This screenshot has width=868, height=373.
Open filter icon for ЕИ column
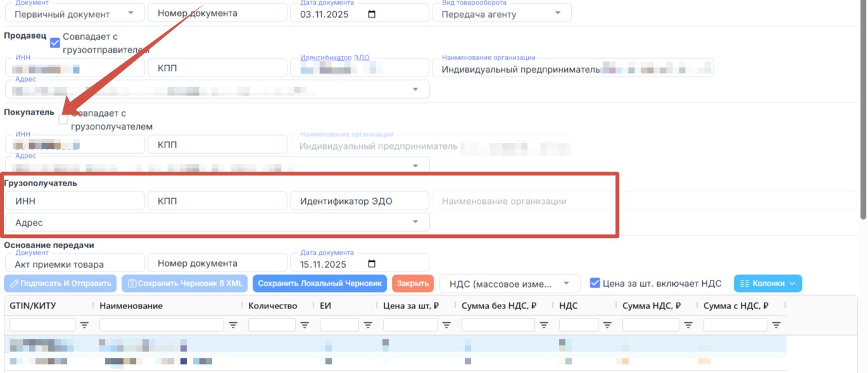[368, 325]
